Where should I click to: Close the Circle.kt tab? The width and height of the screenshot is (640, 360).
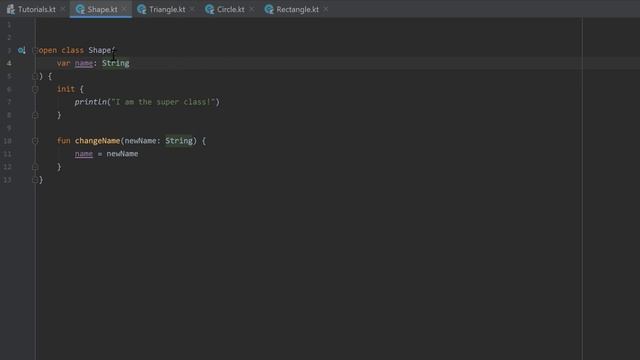tap(251, 9)
